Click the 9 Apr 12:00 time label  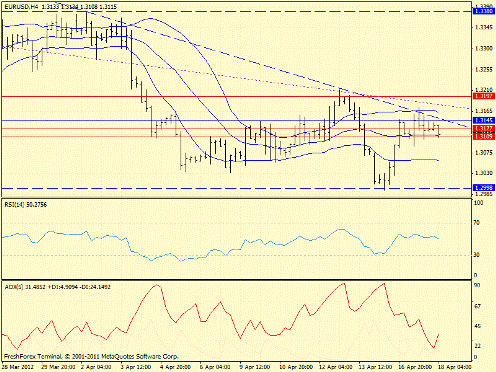tap(255, 367)
